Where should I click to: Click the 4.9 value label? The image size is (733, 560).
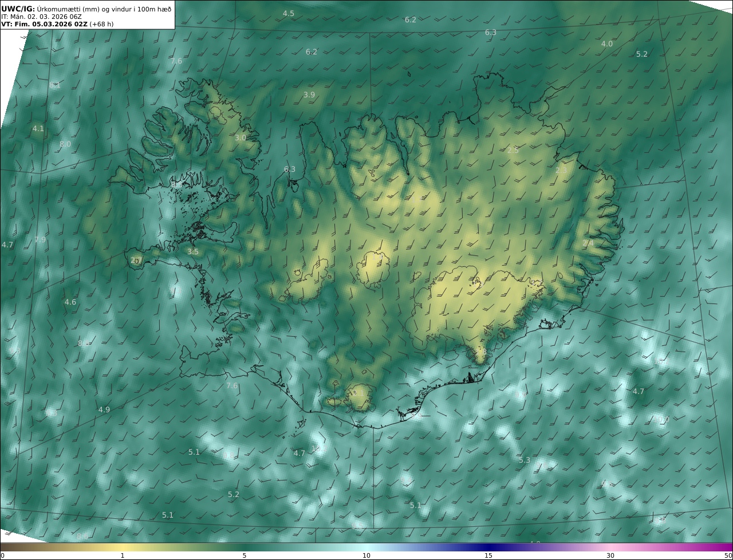104,409
